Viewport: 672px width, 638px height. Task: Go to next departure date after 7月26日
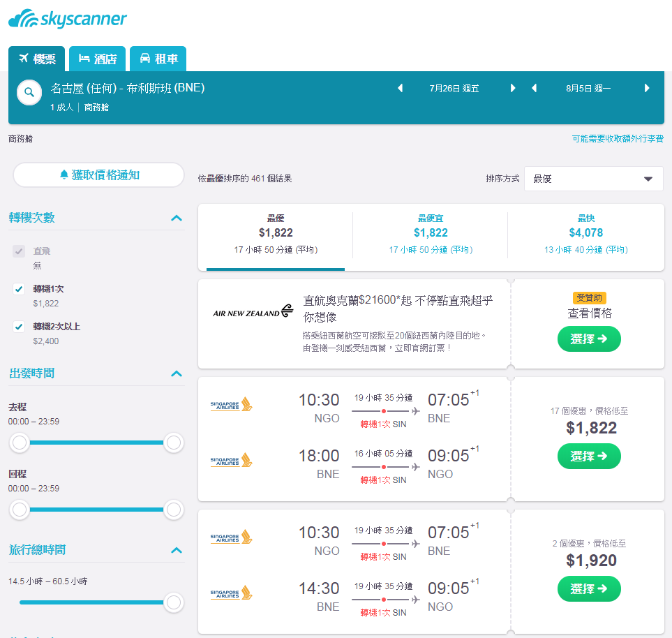pos(513,89)
